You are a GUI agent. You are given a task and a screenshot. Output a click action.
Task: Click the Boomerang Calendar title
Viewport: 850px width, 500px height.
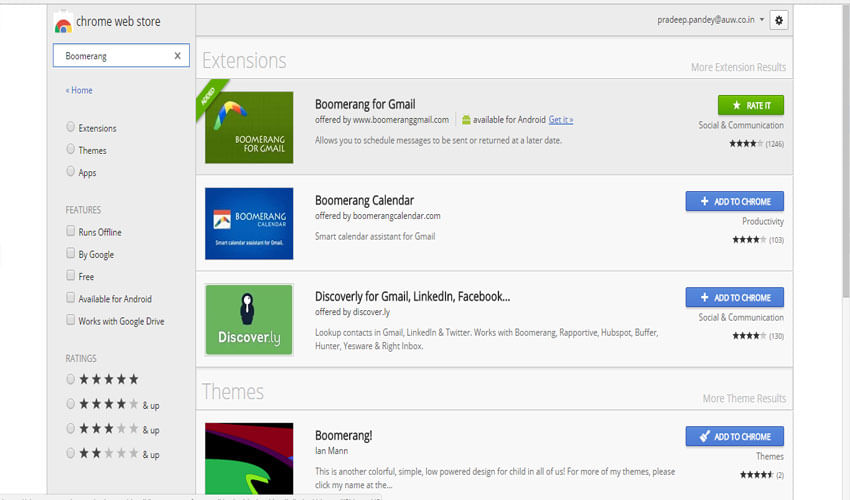point(364,200)
